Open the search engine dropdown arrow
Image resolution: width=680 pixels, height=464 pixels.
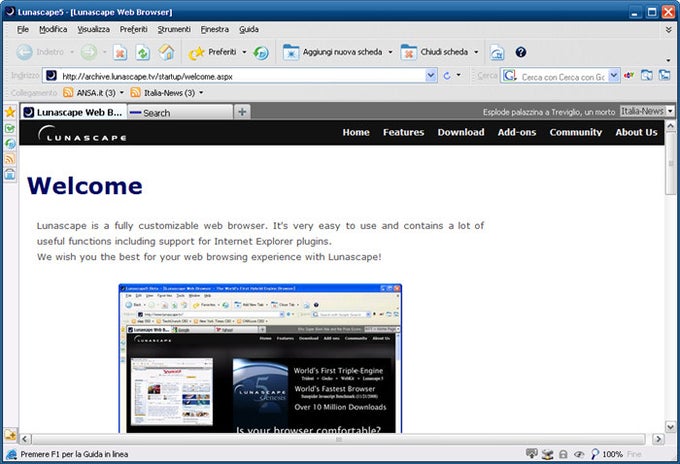click(614, 76)
